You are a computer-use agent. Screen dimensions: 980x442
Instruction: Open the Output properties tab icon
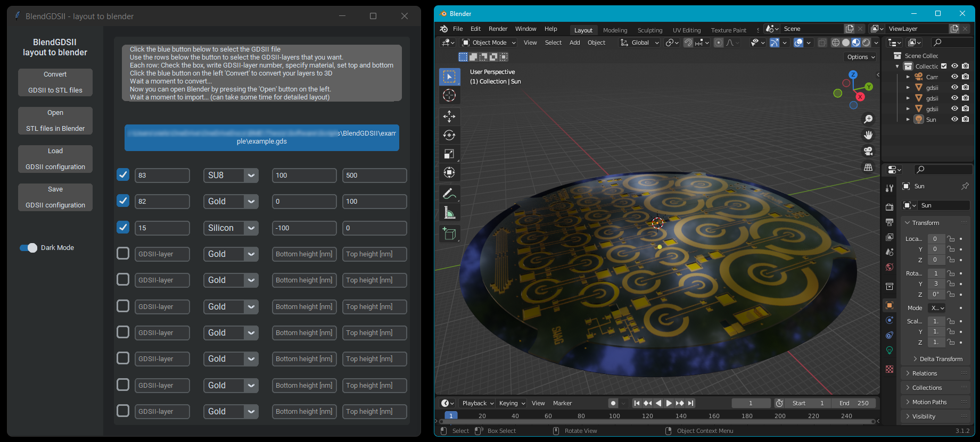click(x=890, y=222)
